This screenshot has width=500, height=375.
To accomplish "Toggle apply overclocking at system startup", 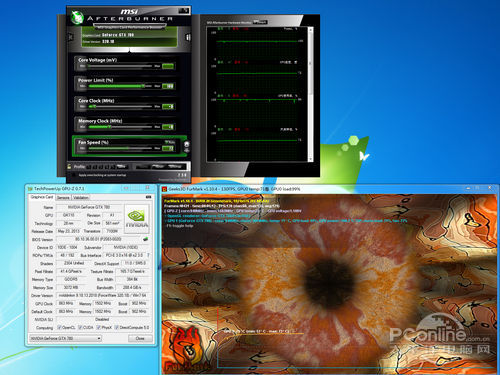I will 74,175.
